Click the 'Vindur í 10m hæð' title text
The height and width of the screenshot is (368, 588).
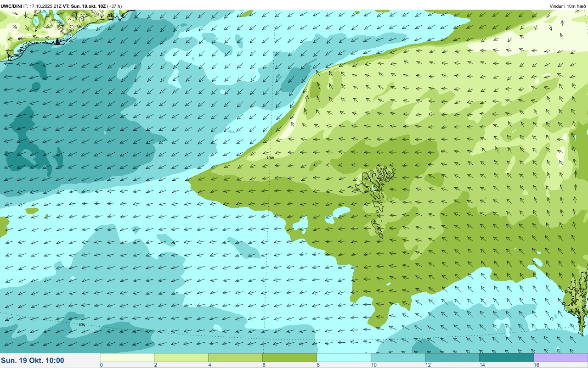[567, 6]
